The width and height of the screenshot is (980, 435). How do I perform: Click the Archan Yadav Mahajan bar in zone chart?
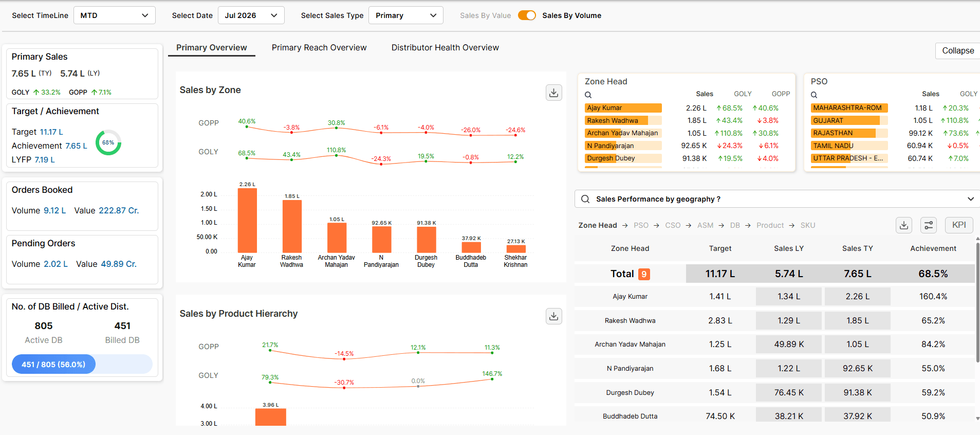coord(337,238)
